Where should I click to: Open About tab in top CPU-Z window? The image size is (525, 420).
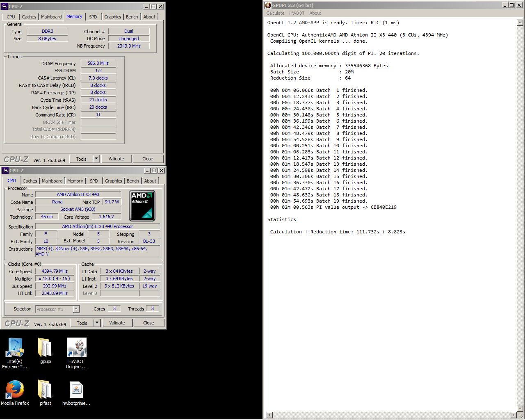tap(149, 17)
